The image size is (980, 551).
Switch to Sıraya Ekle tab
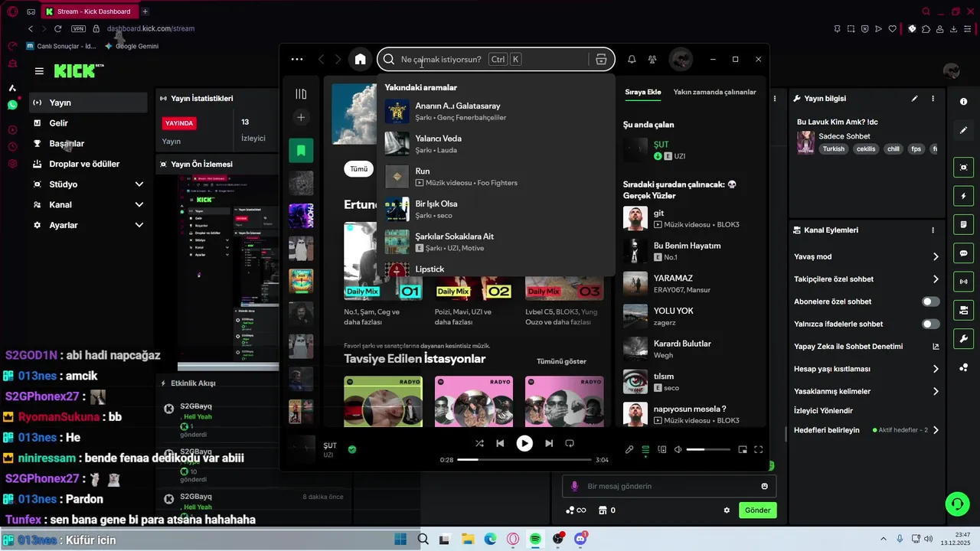[643, 92]
